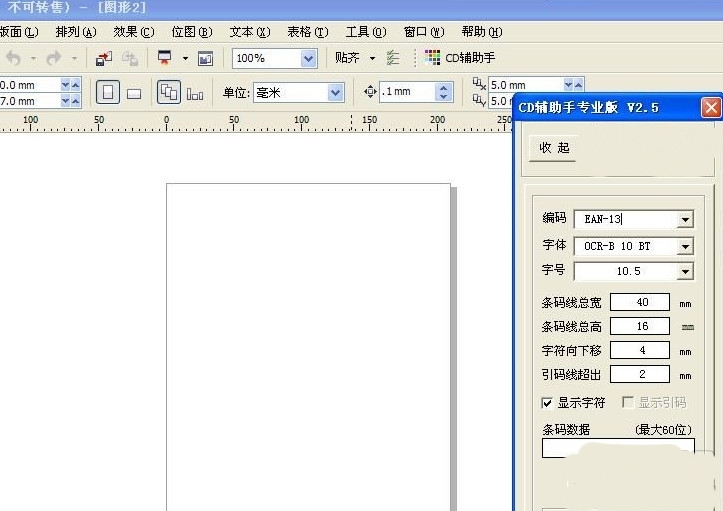Click the 收起 button
The image size is (723, 511).
[554, 148]
